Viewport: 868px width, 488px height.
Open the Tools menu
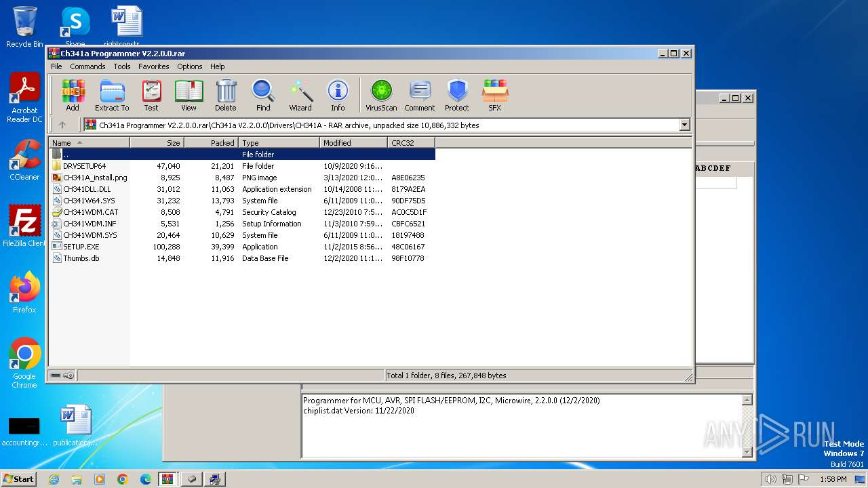tap(122, 66)
